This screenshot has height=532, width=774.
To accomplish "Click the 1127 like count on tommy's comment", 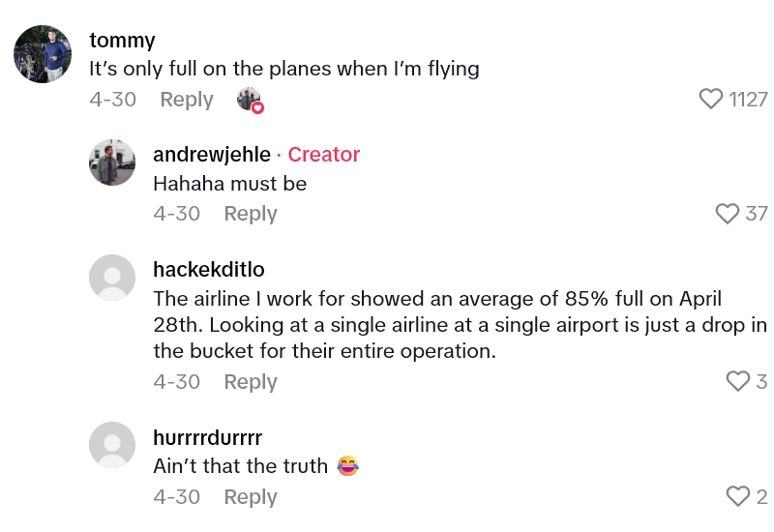I will pos(748,99).
